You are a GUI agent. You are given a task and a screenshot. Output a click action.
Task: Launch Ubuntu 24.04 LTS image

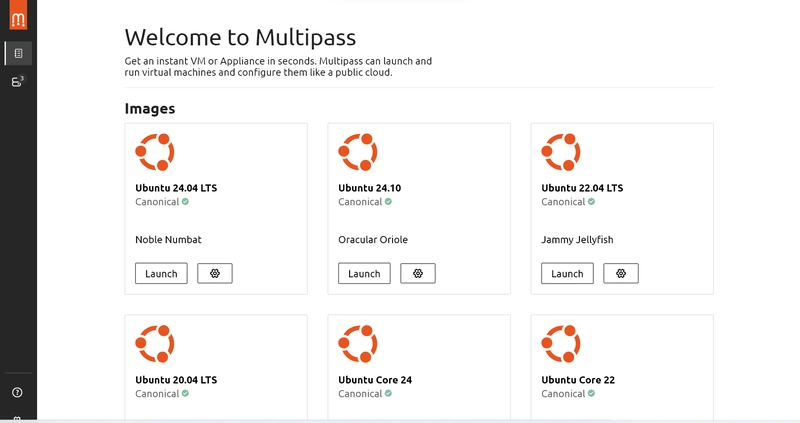coord(161,273)
